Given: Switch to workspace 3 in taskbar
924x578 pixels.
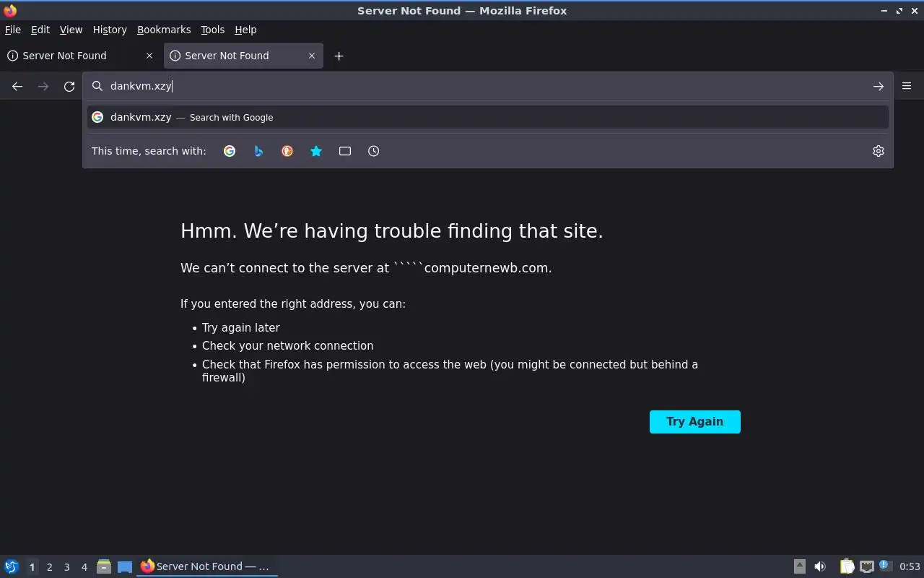Looking at the screenshot, I should (67, 567).
